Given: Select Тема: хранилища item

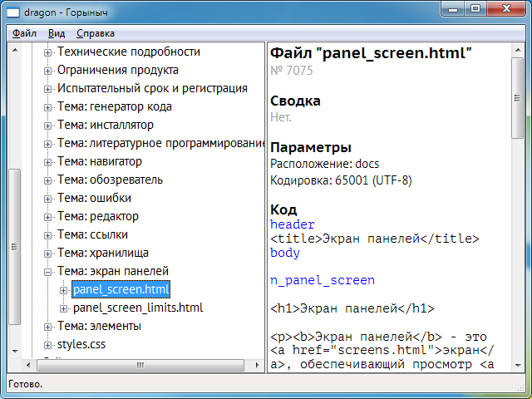Looking at the screenshot, I should [x=103, y=253].
